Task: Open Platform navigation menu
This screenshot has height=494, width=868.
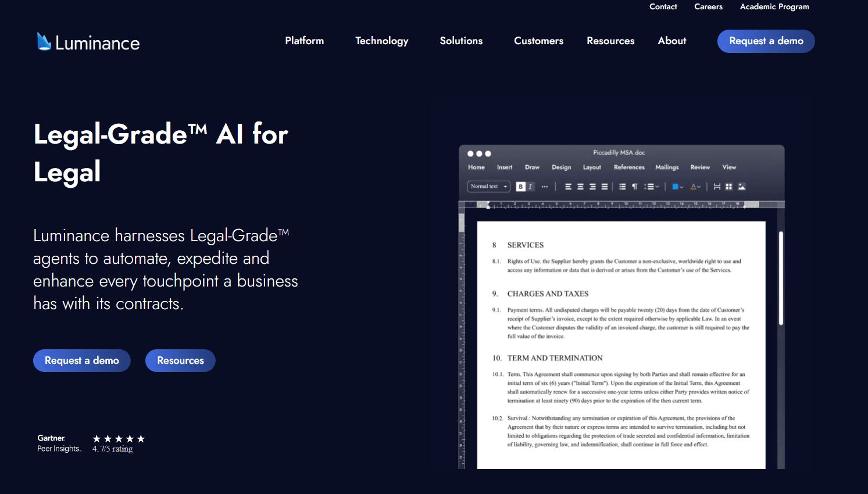Action: 305,41
